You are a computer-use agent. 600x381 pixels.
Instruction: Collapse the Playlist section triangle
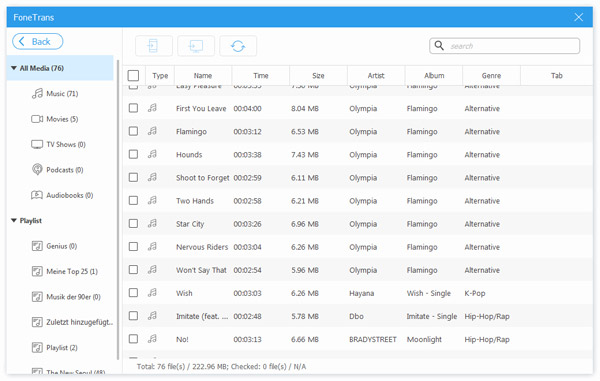click(x=14, y=220)
